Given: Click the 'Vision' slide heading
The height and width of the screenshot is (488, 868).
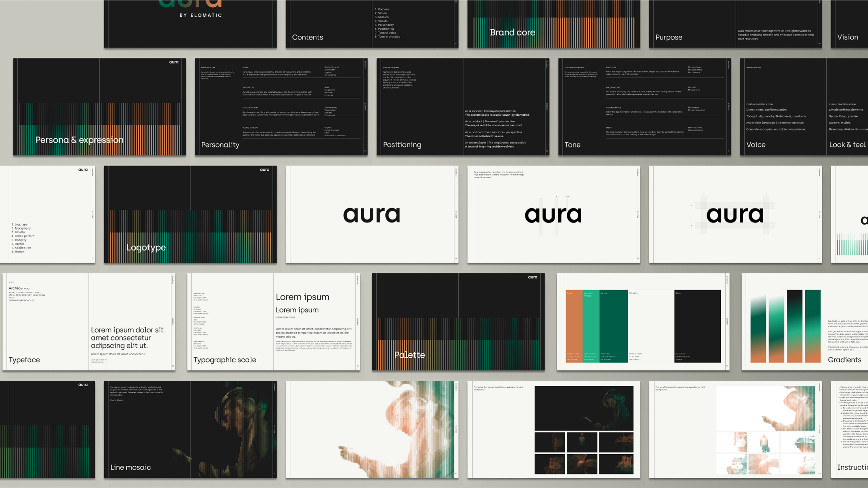Looking at the screenshot, I should [x=848, y=37].
